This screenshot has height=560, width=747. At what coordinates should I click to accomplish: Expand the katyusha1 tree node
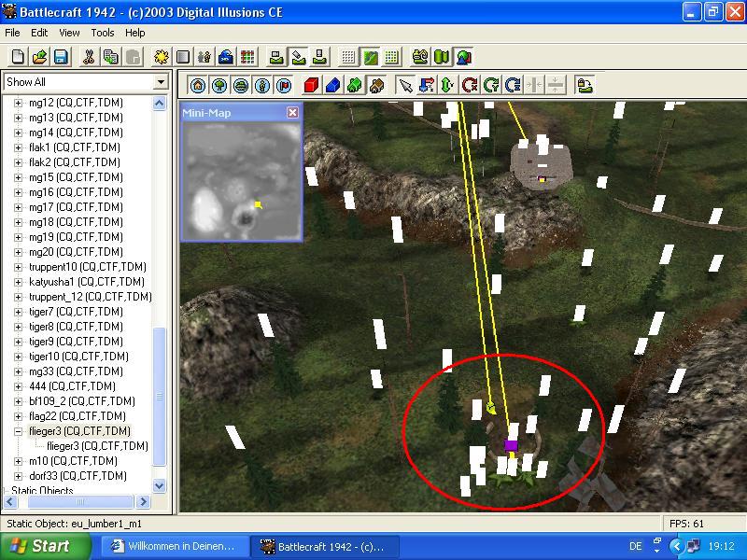coord(18,282)
